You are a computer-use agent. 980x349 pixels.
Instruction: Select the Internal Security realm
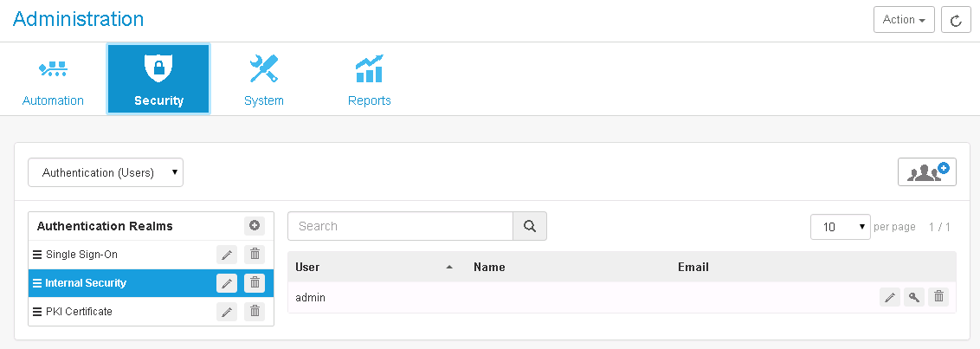coord(151,282)
